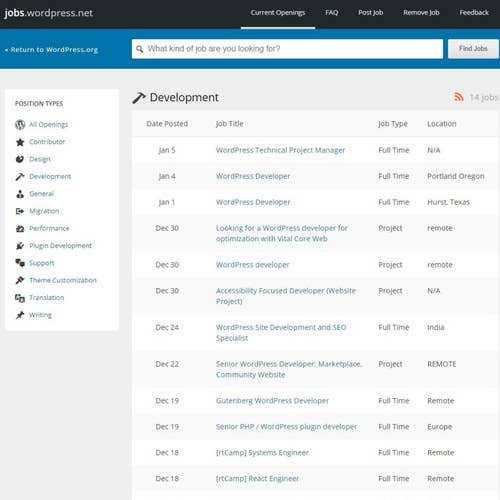The height and width of the screenshot is (500, 500).
Task: Click the Dec 24 date cell
Action: coord(167,328)
